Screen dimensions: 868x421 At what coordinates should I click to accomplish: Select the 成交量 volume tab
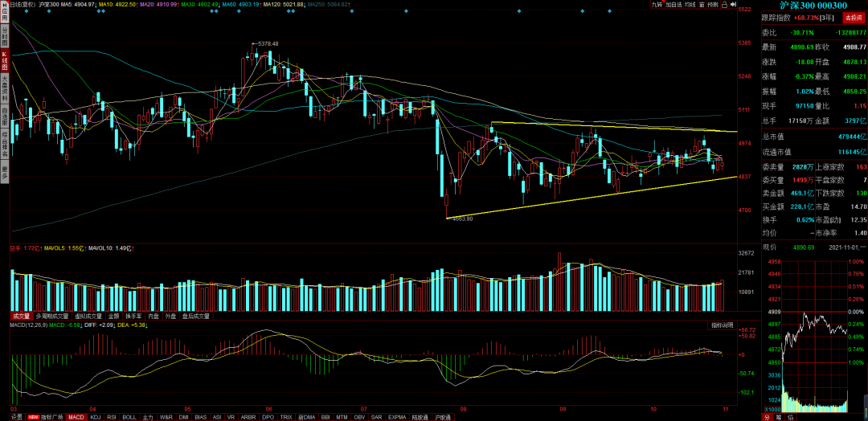tap(21, 317)
